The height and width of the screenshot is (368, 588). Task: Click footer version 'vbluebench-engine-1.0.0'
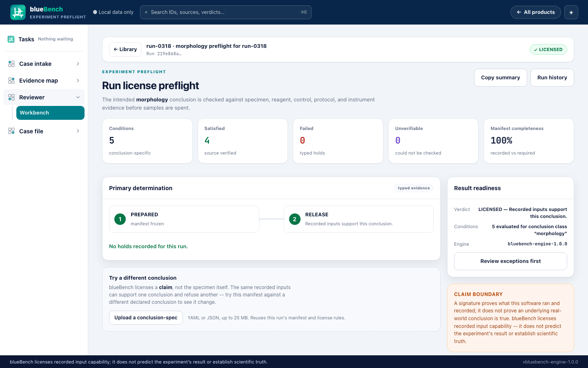550,362
